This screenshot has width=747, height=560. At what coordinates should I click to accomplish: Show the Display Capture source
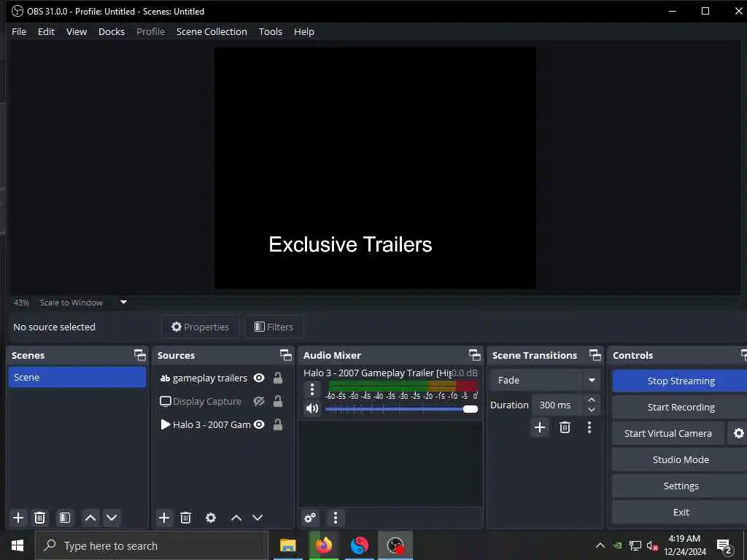tap(259, 402)
